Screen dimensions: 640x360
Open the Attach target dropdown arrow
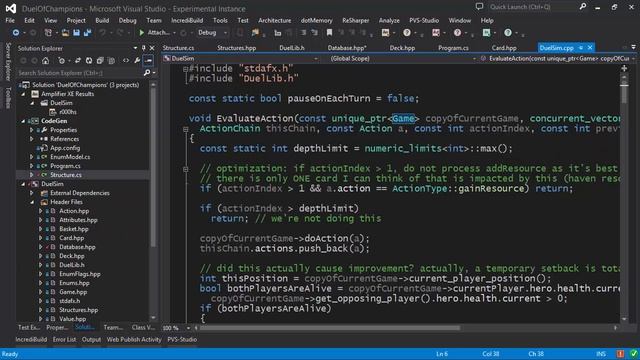(x=174, y=33)
